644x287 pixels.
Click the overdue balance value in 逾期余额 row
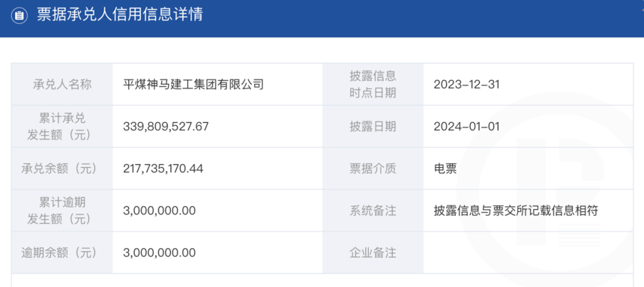(x=160, y=253)
